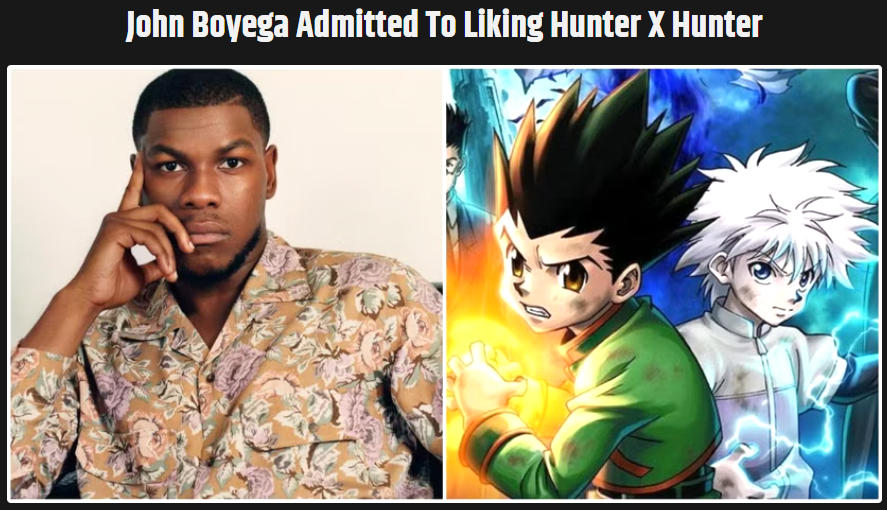Viewport: 887px width, 510px height.
Task: Click the headline about John Boyega
Action: pyautogui.click(x=444, y=25)
